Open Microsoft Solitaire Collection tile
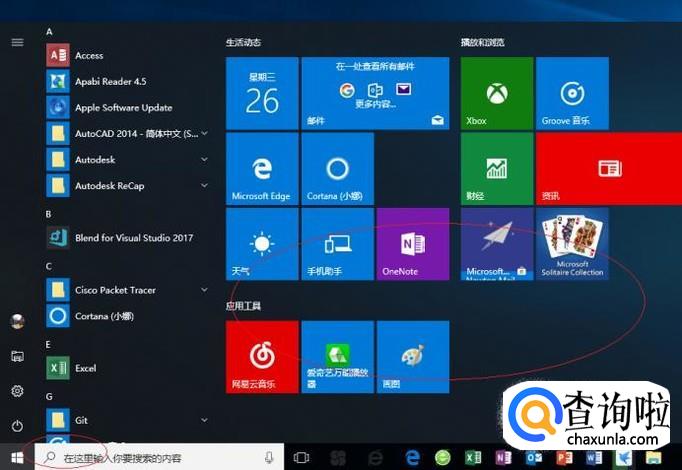The image size is (682, 470). coord(572,245)
